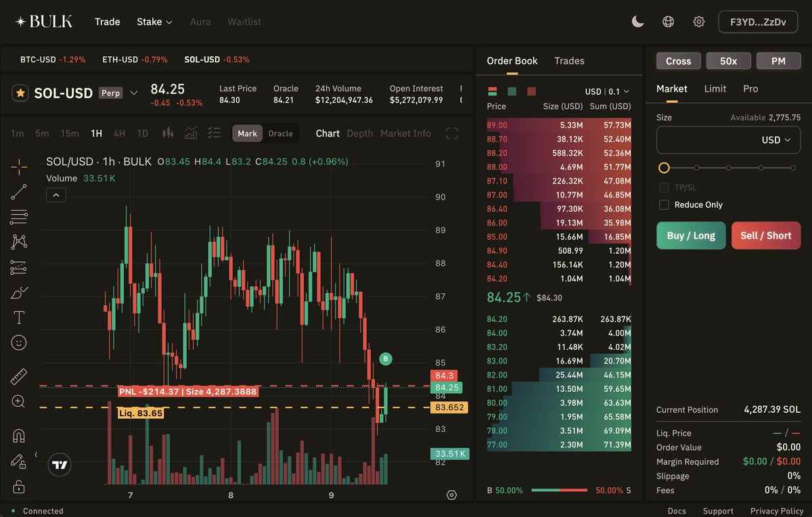Open the wallet F3YD...ZzDv button

[758, 22]
